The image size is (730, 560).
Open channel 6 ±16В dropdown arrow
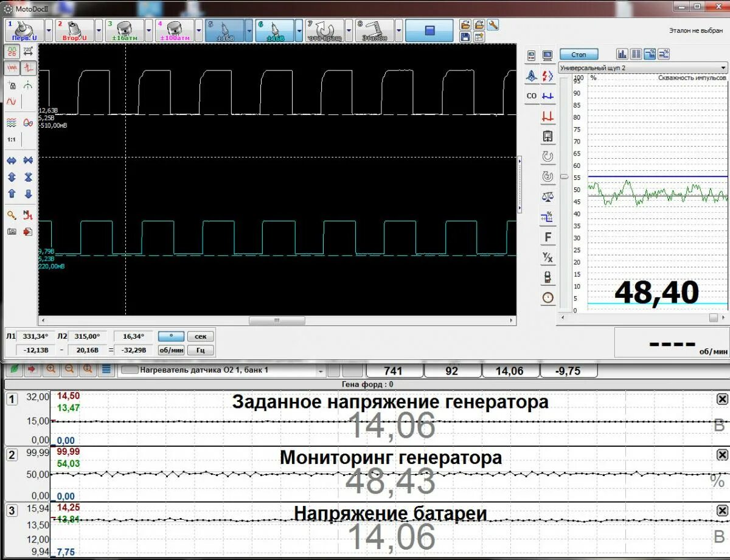coord(298,30)
